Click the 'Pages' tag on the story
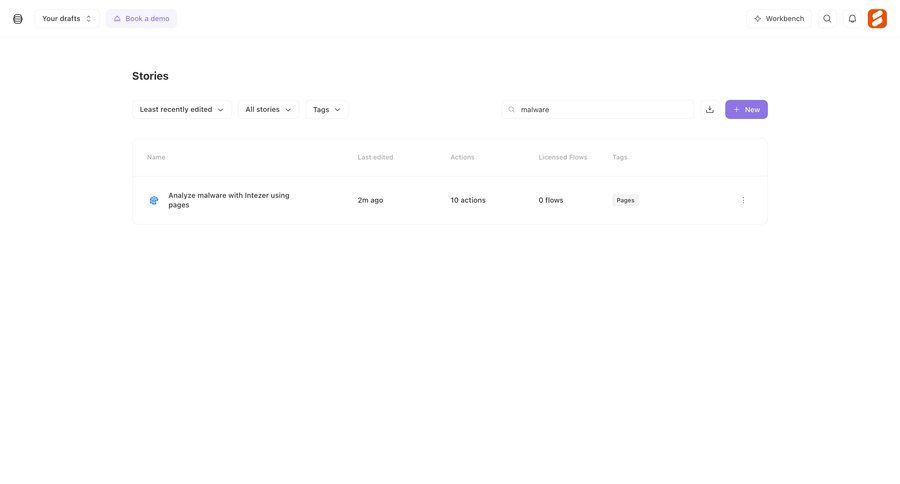This screenshot has width=900, height=484. 625,200
